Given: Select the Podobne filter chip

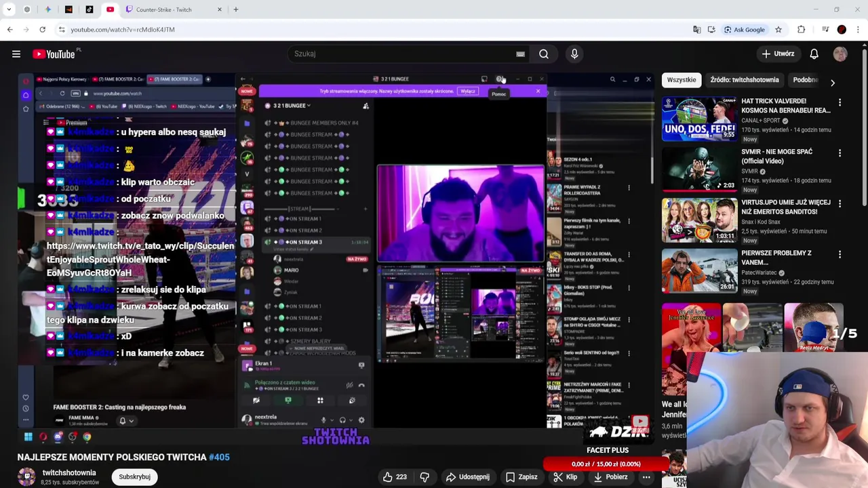Looking at the screenshot, I should tap(806, 80).
